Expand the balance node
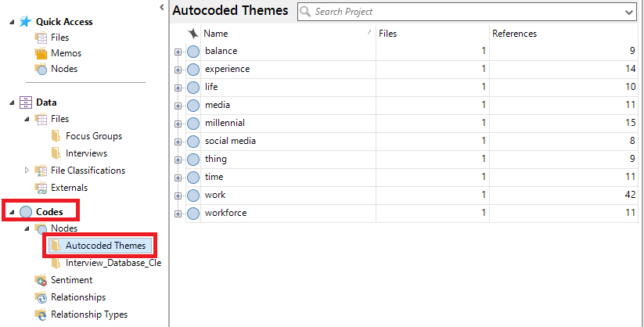644x327 pixels. pyautogui.click(x=178, y=52)
